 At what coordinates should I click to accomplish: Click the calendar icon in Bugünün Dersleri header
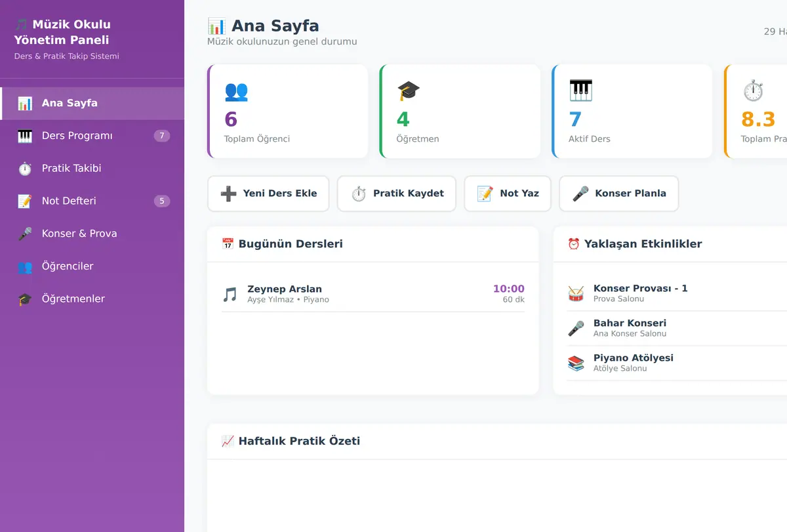click(228, 244)
